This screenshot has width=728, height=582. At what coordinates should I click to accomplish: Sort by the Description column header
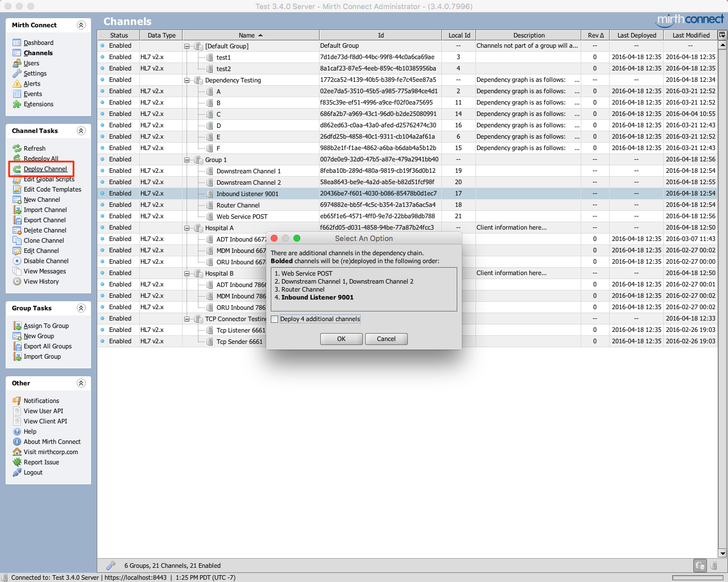(529, 35)
